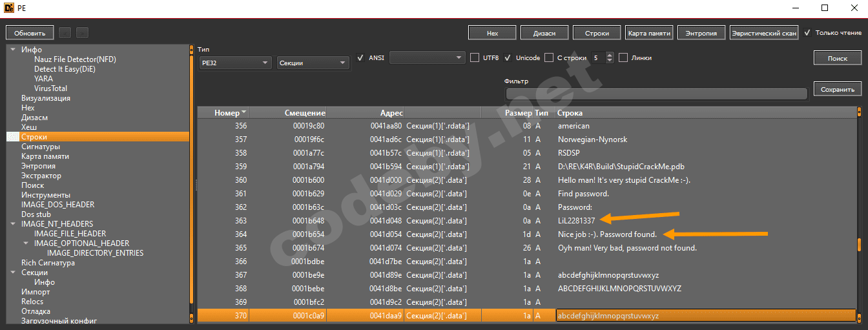Click the Поиск button
The width and height of the screenshot is (868, 330).
pos(838,57)
